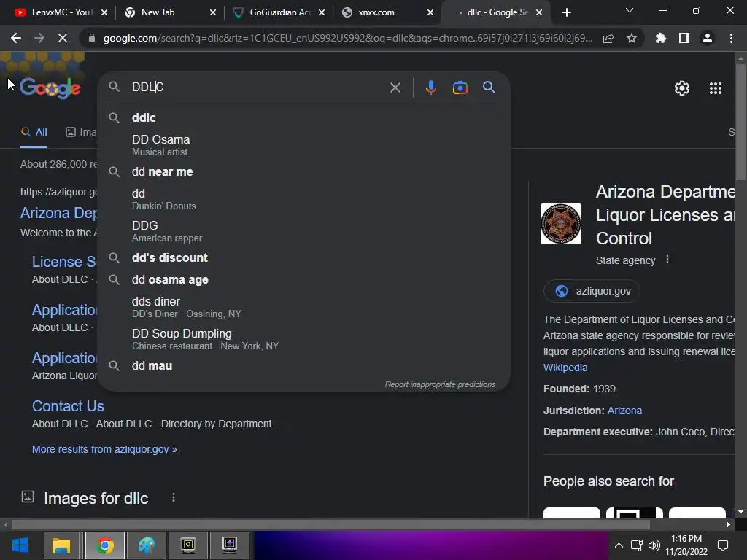Open Windows notification center
747x560 pixels.
tap(723, 545)
